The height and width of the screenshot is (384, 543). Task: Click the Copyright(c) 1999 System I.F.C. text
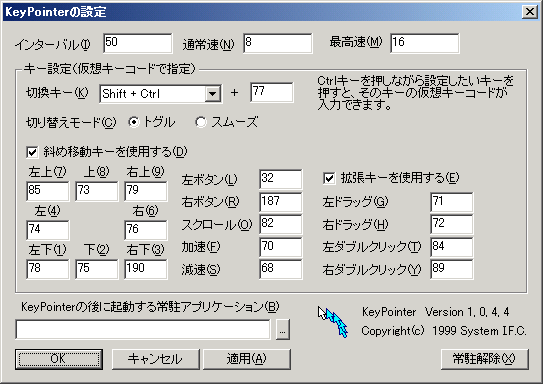(444, 331)
